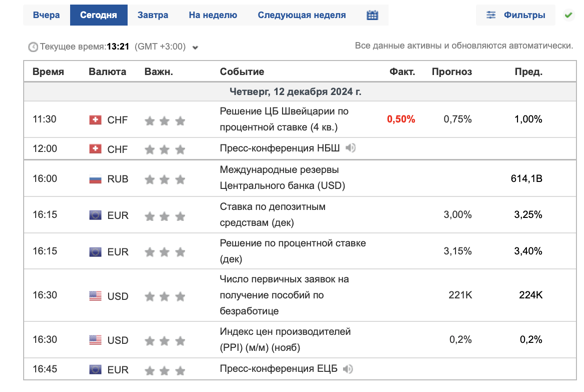Expand the GMT +3:00 timezone dropdown

195,47
